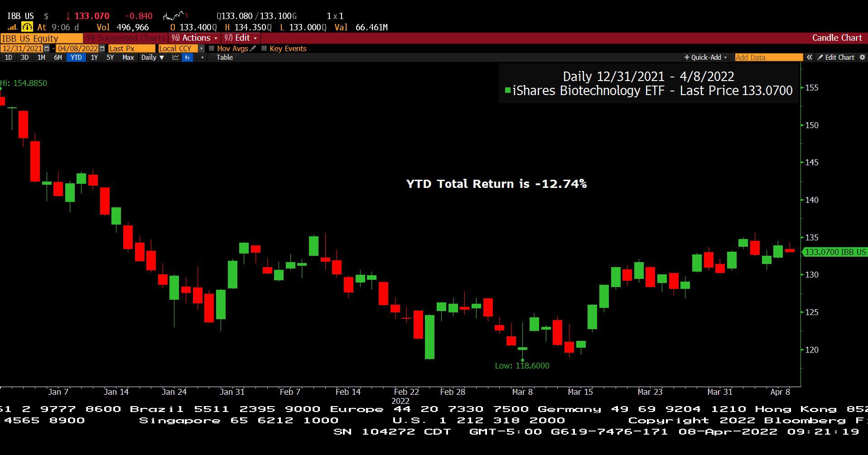Click the yellow gauge dial icon
Viewport: 868px width, 455px height.
coord(27,27)
